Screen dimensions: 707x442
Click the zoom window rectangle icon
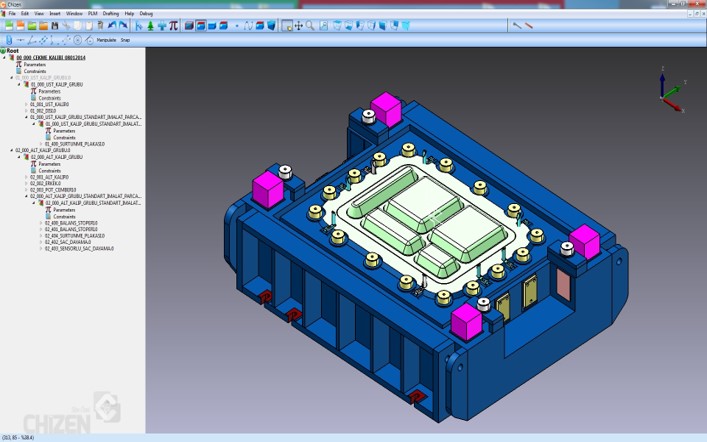point(287,26)
